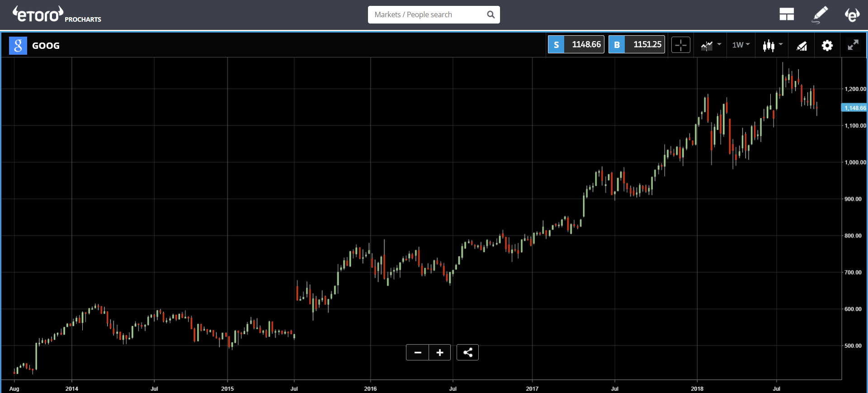This screenshot has height=393, width=868.
Task: Click the Sell button at 1148.66
Action: (576, 44)
